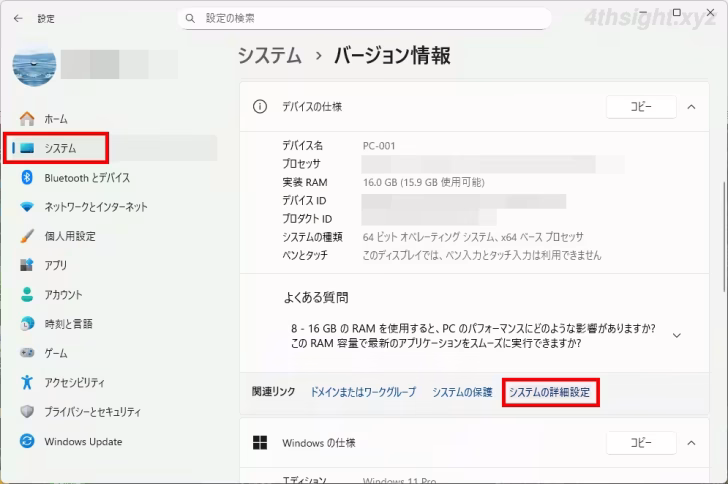Click the user profile avatar picture
Viewport: 728px width, 484px height.
pos(34,65)
